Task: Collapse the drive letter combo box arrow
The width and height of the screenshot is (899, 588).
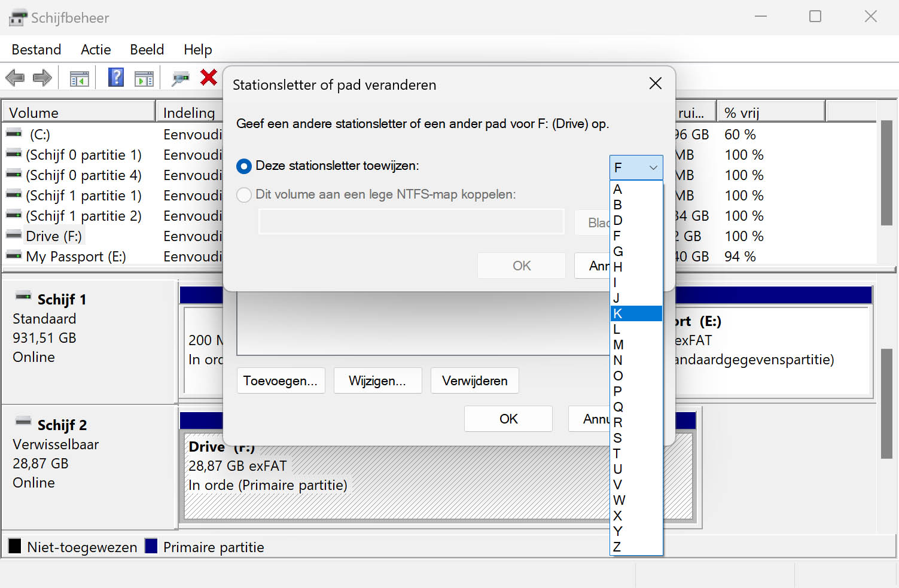Action: 653,168
